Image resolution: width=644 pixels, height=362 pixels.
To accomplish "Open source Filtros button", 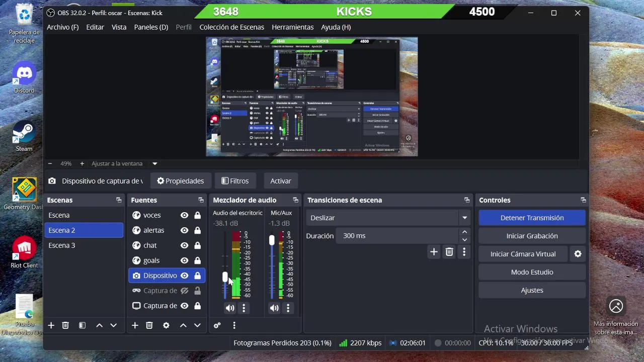I will (x=235, y=181).
